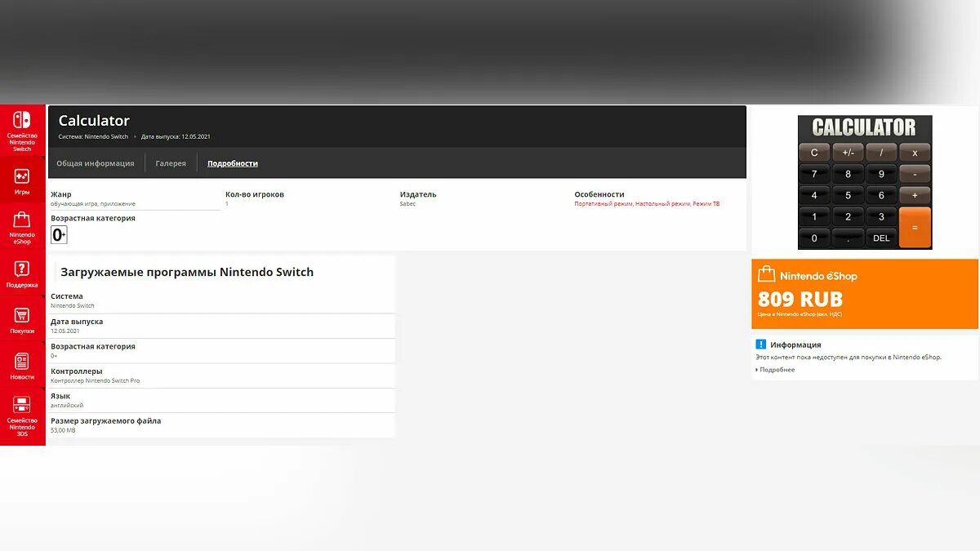Click the Этот контент пока недоступен notice
Screen dimensions: 980x551
click(849, 358)
